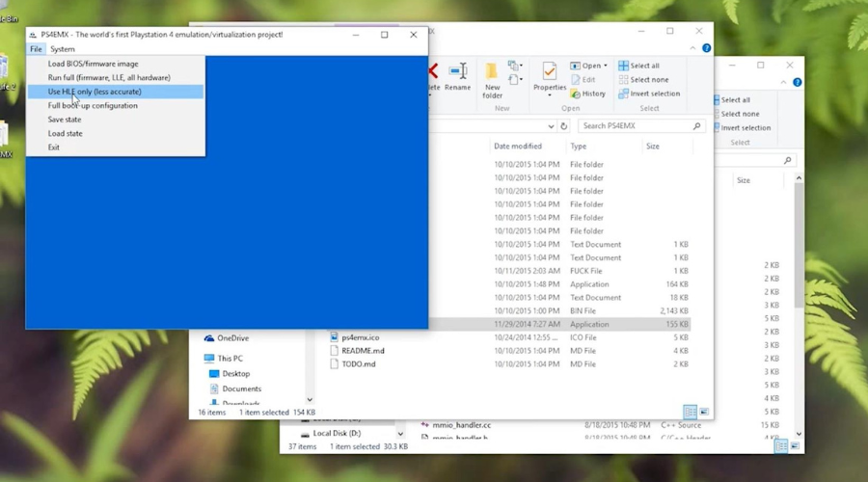Click search icon in rear Explorer window
This screenshot has height=482, width=868.
(787, 160)
